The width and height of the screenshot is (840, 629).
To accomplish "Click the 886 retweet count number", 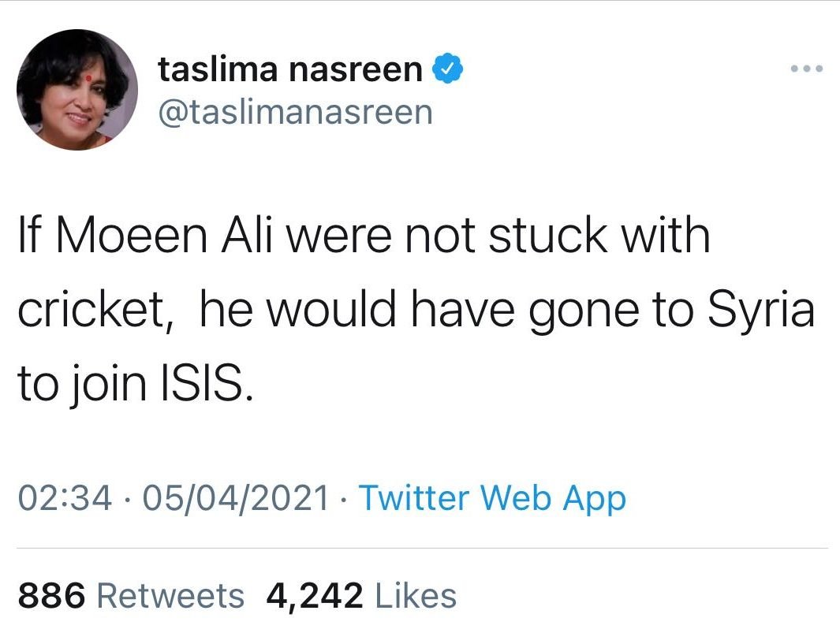I will point(51,595).
